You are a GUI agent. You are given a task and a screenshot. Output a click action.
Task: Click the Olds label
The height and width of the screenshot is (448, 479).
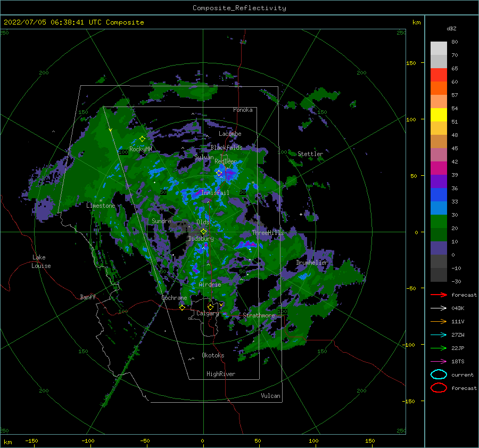click(203, 222)
